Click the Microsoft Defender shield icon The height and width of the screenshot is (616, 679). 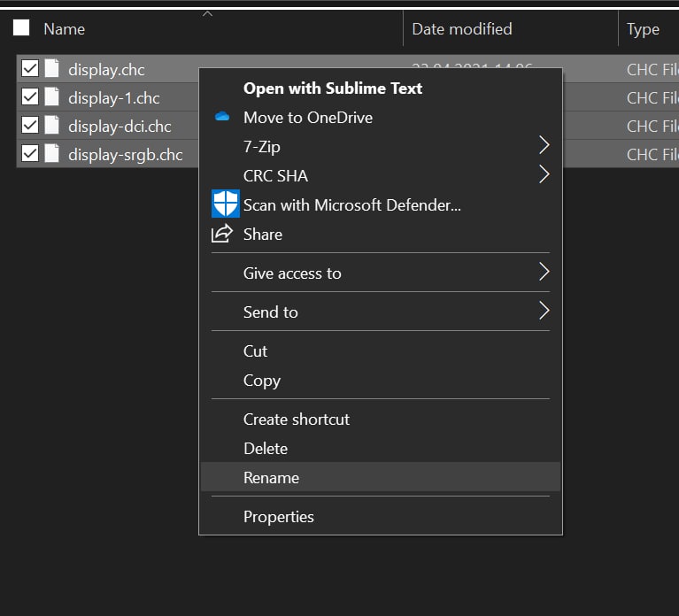pos(225,204)
